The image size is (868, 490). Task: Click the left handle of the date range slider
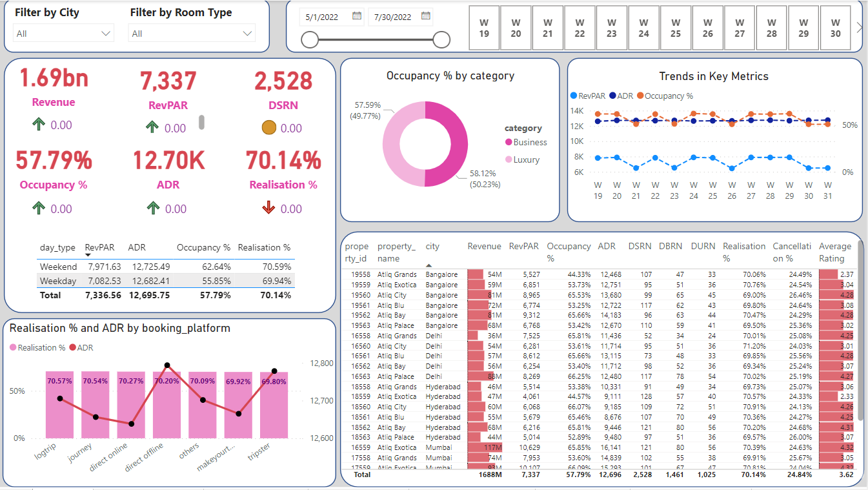coord(310,39)
